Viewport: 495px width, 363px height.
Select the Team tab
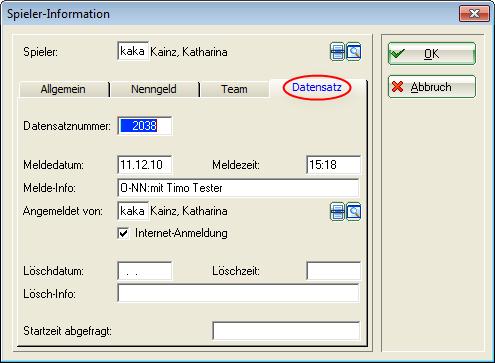(x=234, y=89)
